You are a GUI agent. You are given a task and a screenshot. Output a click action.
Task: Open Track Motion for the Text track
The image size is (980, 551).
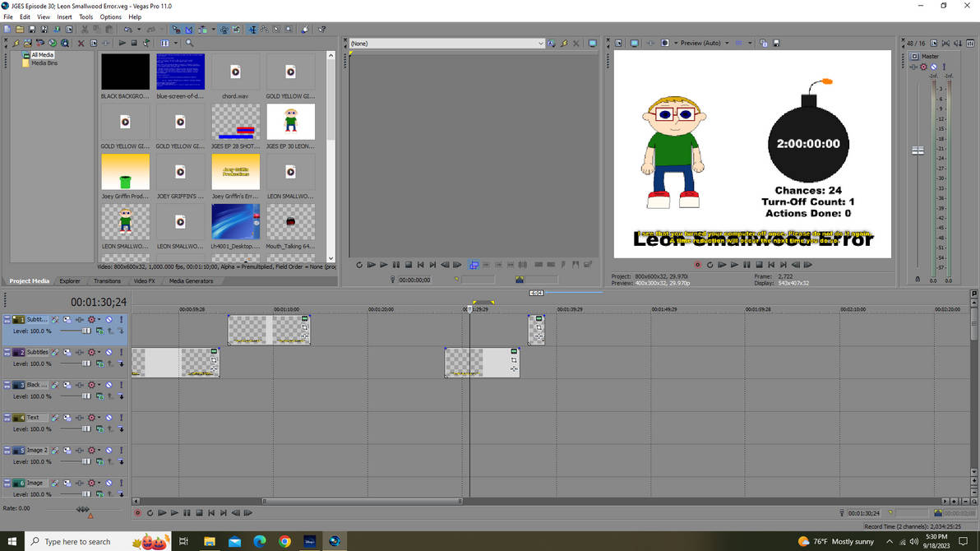point(67,417)
